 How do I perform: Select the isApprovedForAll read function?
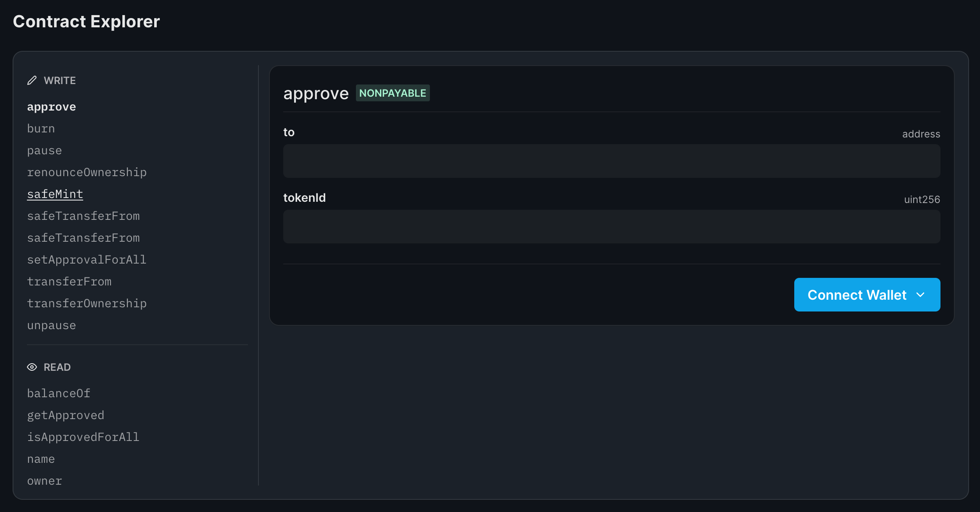pyautogui.click(x=83, y=437)
